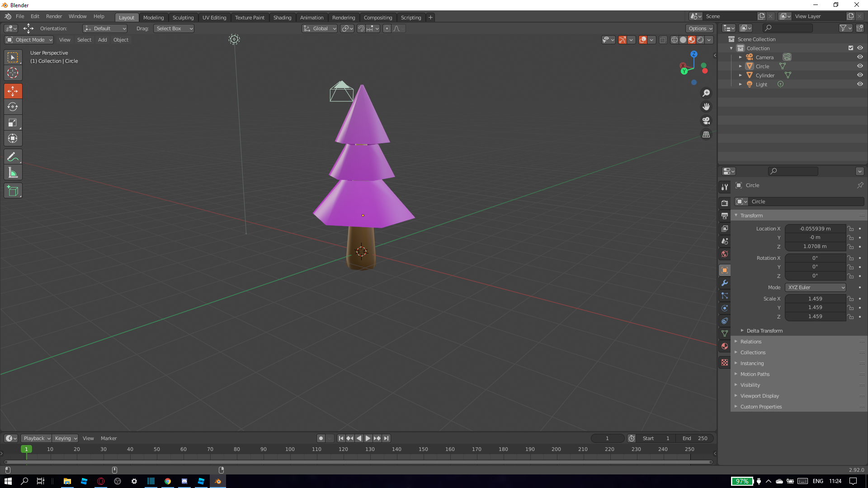
Task: Toggle camera view in viewport
Action: [706, 121]
